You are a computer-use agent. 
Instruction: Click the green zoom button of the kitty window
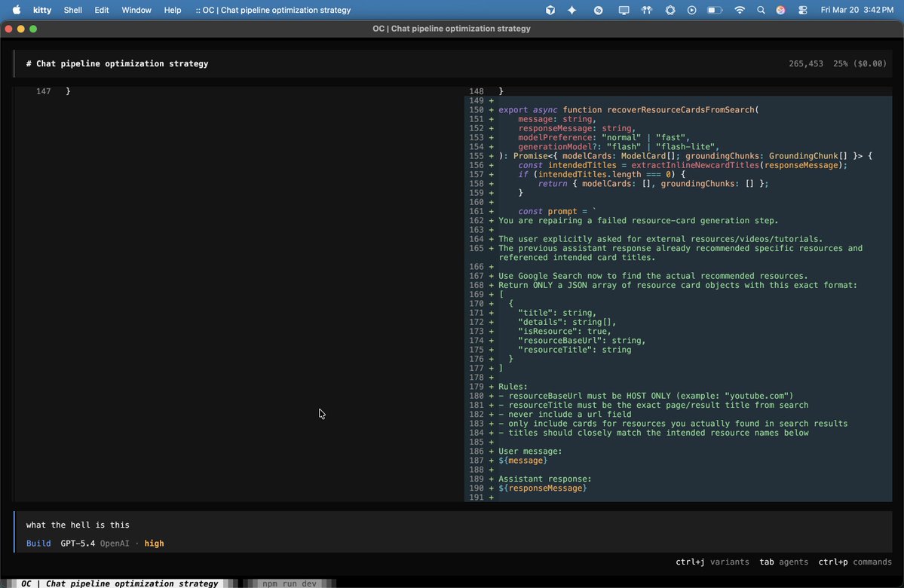[33, 29]
